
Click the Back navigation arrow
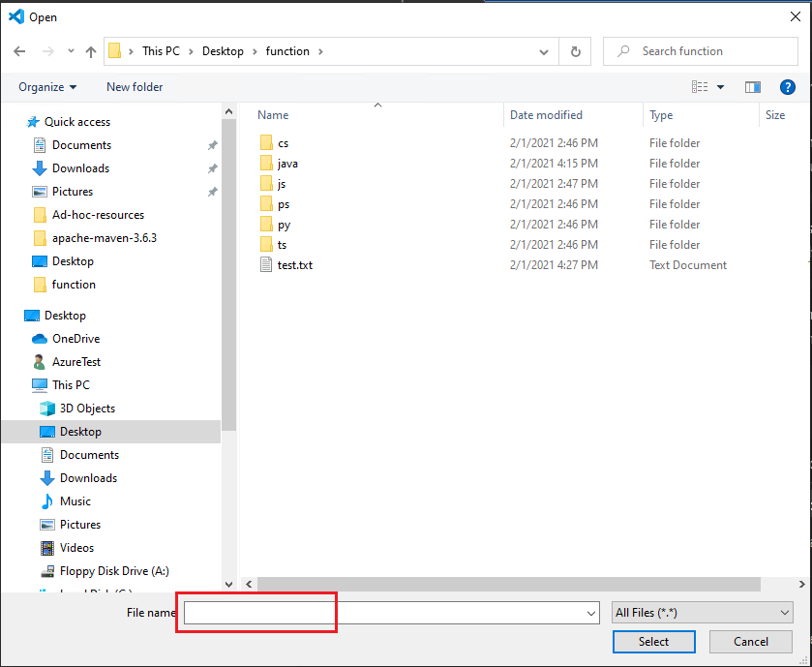coord(19,50)
